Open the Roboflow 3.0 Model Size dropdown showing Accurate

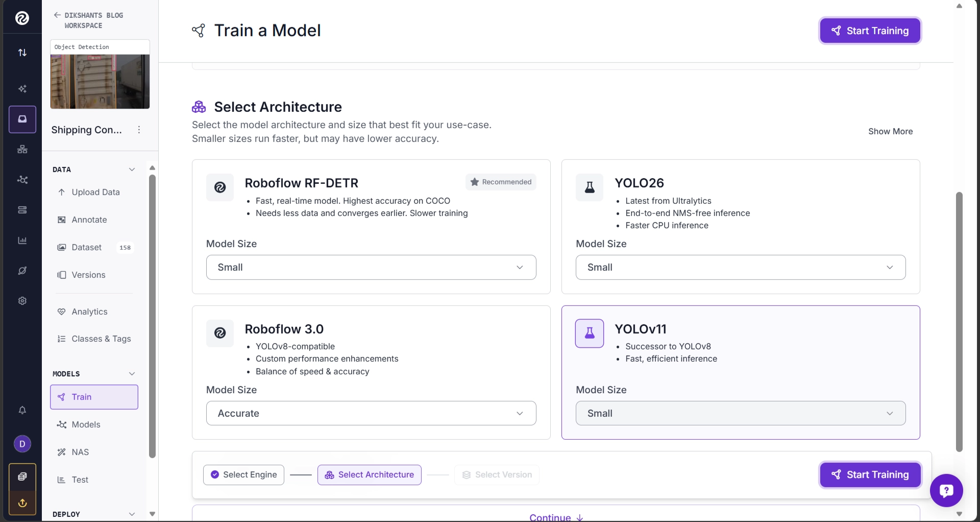pos(371,413)
